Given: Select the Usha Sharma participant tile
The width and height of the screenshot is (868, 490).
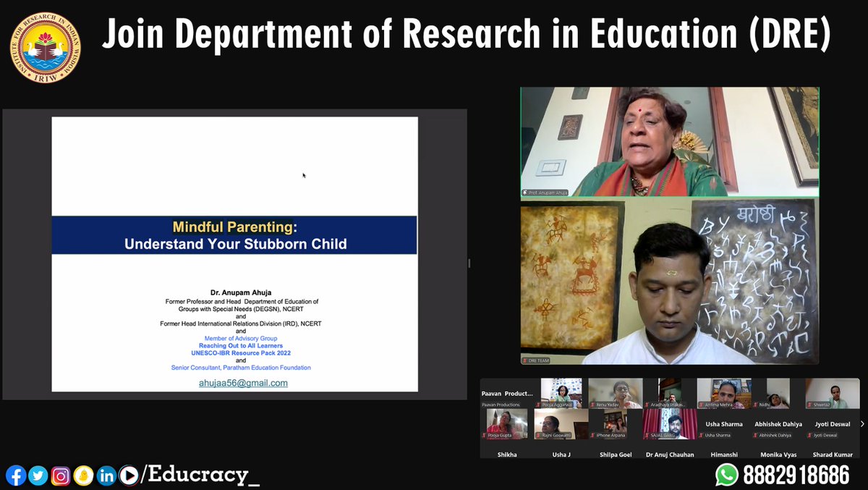Looking at the screenshot, I should pos(724,424).
